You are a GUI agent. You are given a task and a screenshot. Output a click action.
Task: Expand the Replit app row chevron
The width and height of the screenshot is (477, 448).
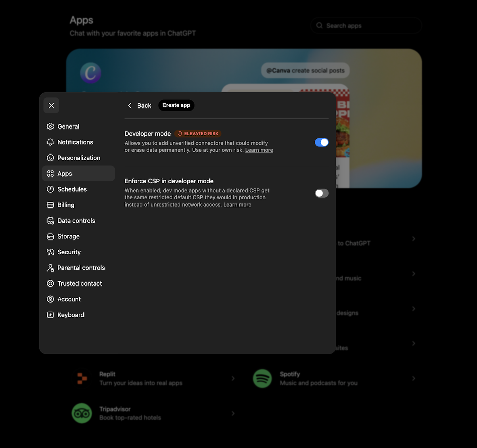click(233, 378)
